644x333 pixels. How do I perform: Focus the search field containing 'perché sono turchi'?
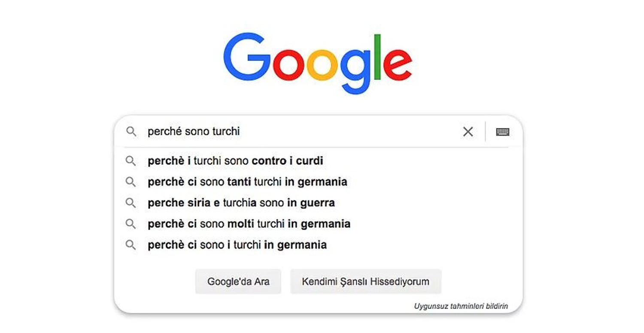click(301, 131)
